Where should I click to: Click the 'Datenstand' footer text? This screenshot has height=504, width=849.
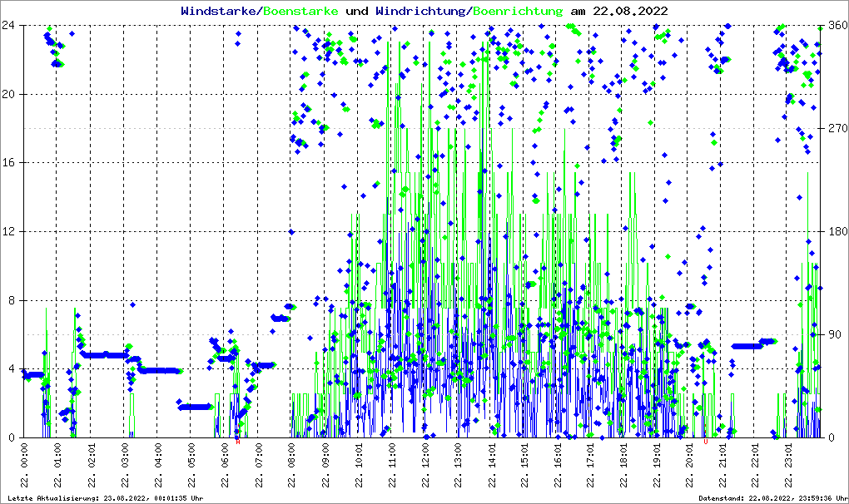772,498
